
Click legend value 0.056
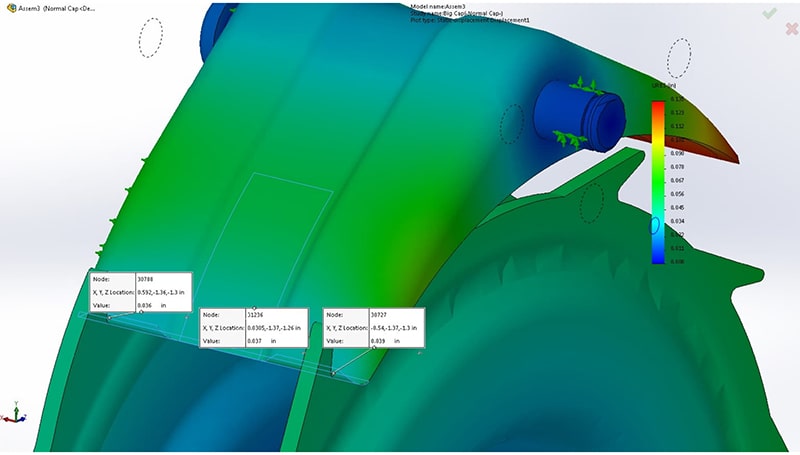point(677,194)
